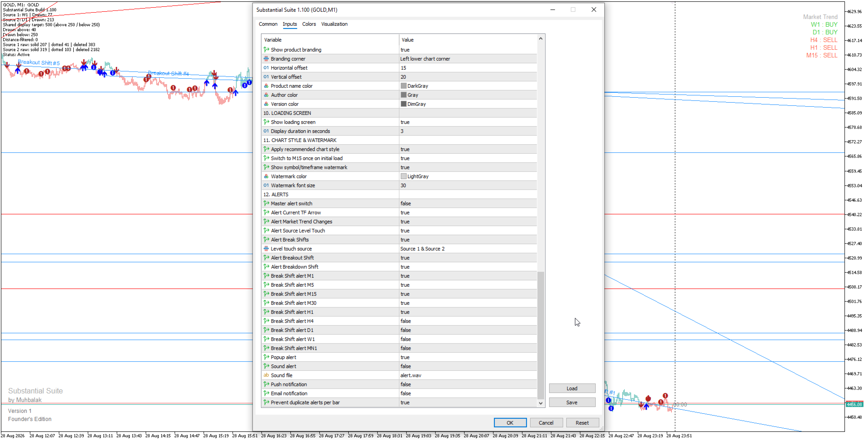Toggle Alert Breakdown Shift value
The image size is (868, 440).
(468, 267)
